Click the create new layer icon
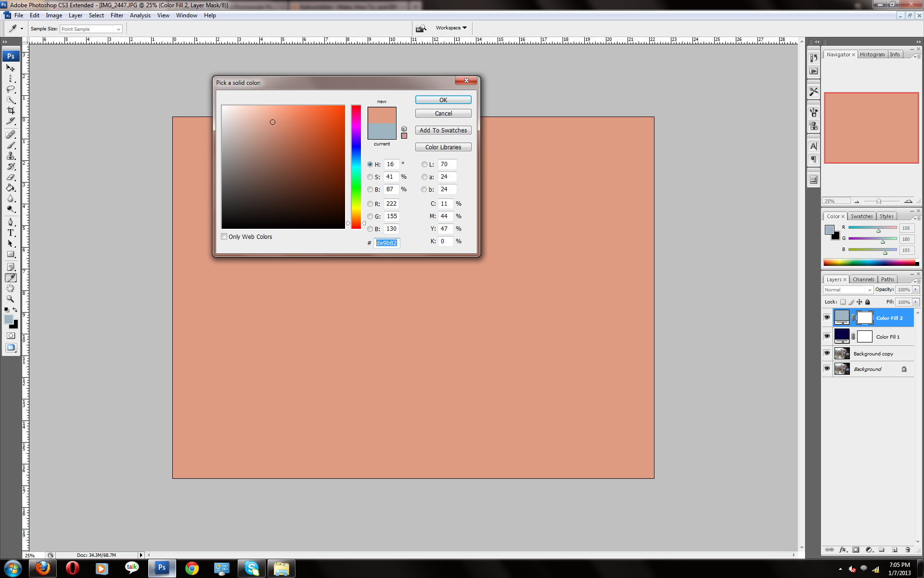 (x=895, y=550)
